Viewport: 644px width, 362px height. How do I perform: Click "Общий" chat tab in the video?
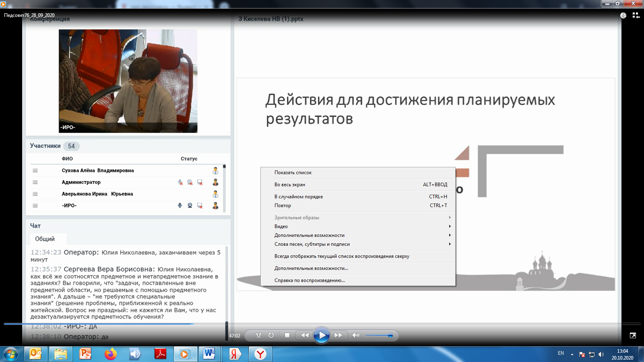(x=45, y=239)
